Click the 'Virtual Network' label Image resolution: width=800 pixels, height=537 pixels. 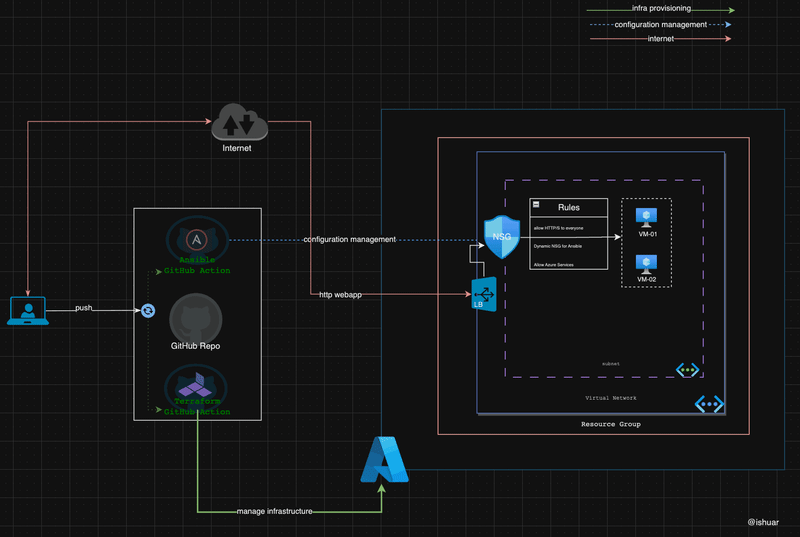pyautogui.click(x=611, y=398)
